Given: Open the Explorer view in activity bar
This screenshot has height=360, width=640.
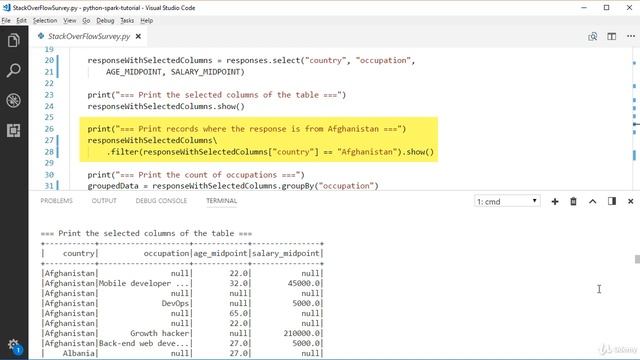Looking at the screenshot, I should 13,40.
